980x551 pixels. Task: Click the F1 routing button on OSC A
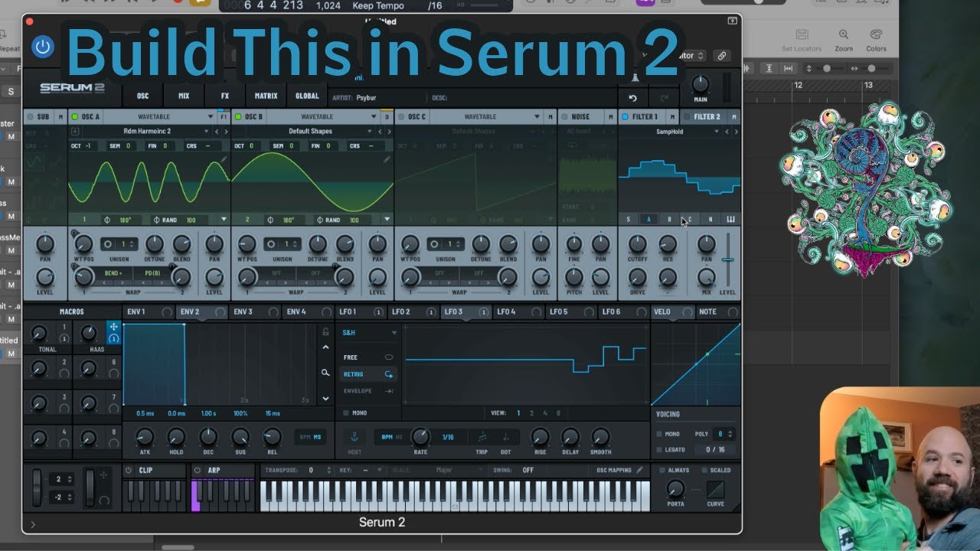pyautogui.click(x=224, y=117)
